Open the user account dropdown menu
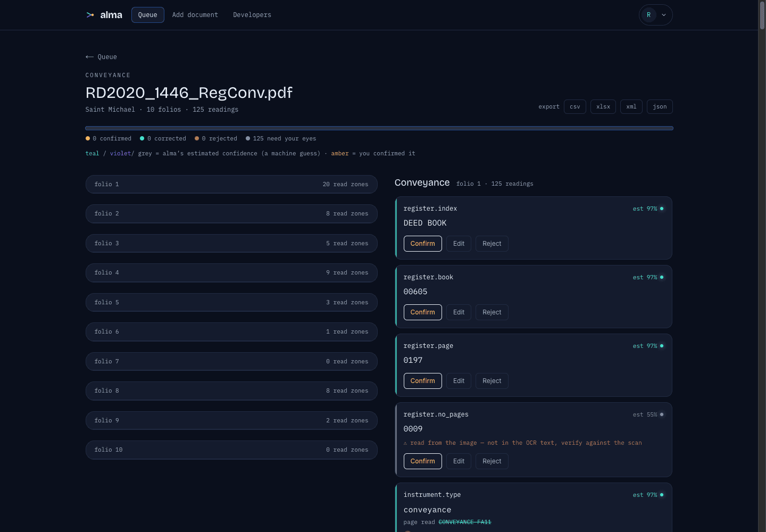Image resolution: width=766 pixels, height=532 pixels. tap(655, 15)
